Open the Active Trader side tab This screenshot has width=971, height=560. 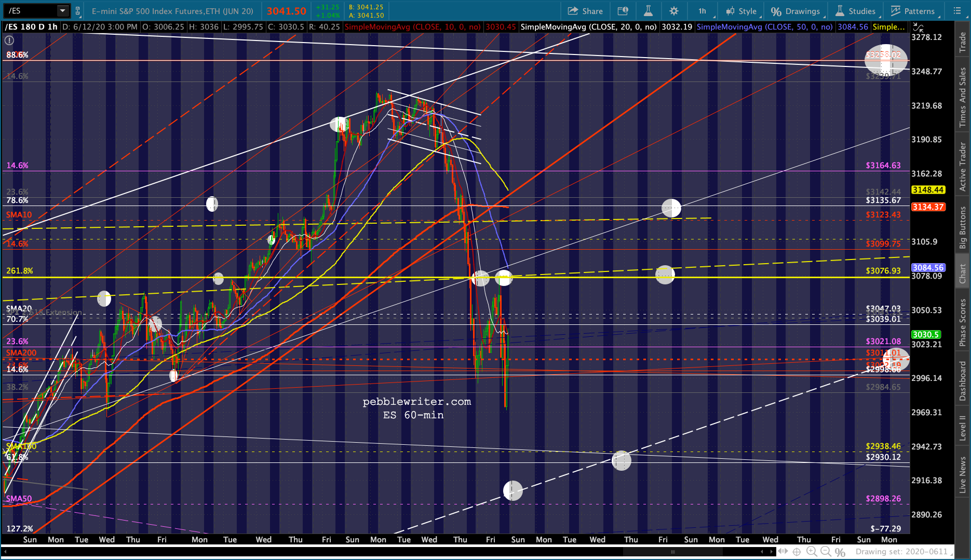pos(963,167)
